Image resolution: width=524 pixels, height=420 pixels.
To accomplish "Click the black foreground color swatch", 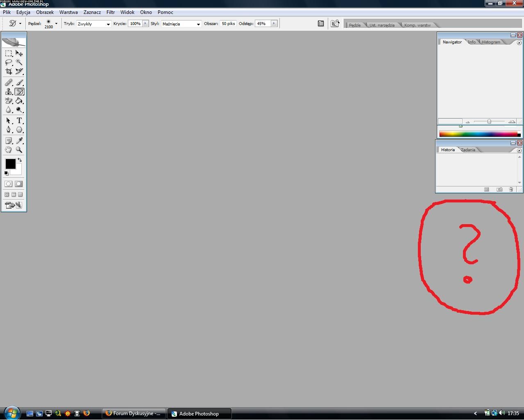I will [10, 164].
